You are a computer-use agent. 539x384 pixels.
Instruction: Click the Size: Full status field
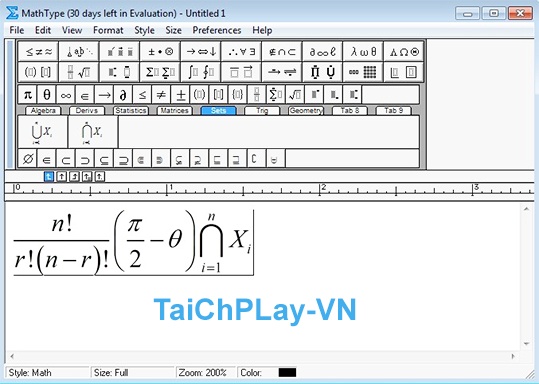tap(133, 373)
